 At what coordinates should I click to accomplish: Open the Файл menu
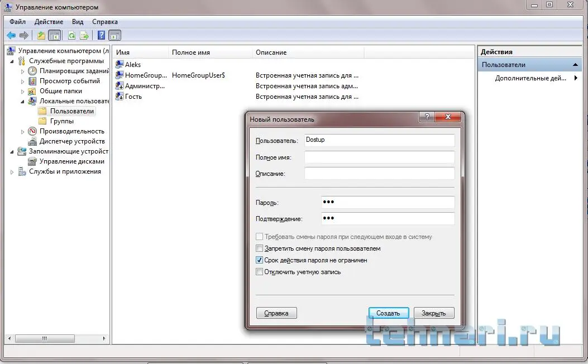[18, 22]
